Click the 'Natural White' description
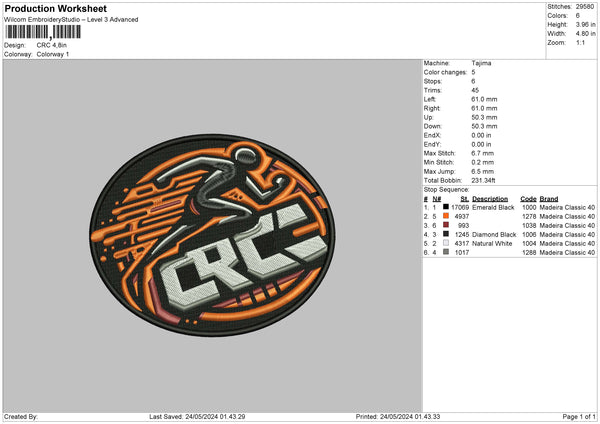 pos(492,244)
